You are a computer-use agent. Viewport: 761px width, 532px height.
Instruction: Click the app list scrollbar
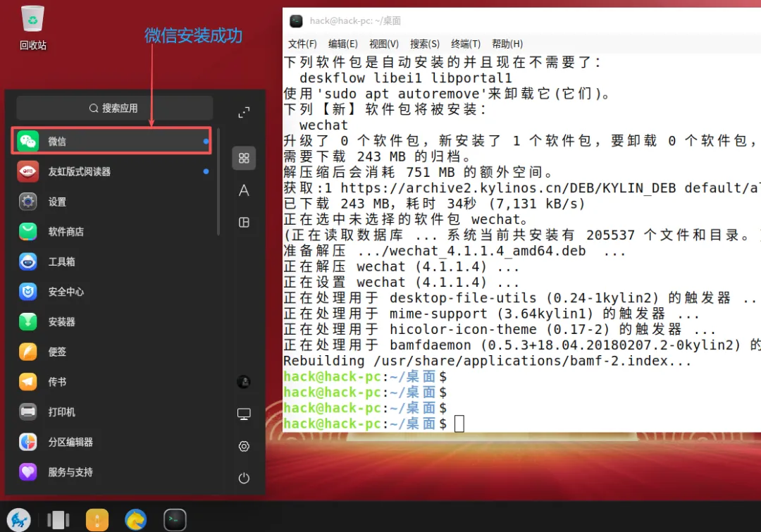point(218,182)
